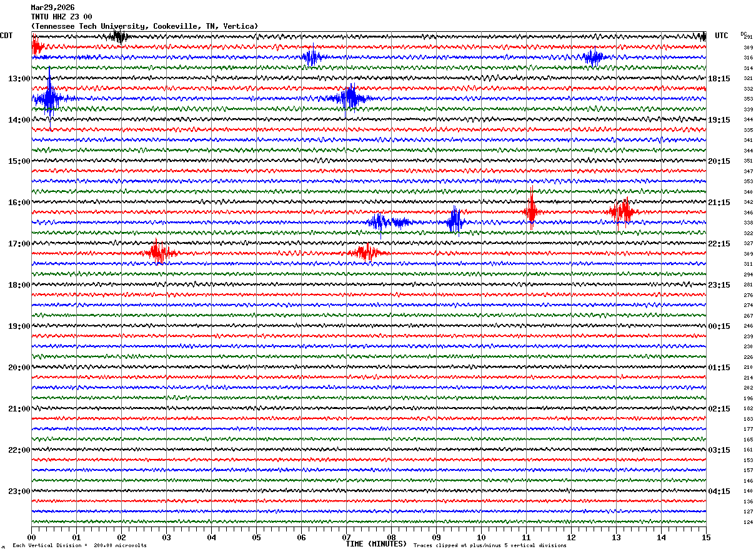756x554 pixels.
Task: Click the 14:00 CDT time label
Action: [19, 120]
